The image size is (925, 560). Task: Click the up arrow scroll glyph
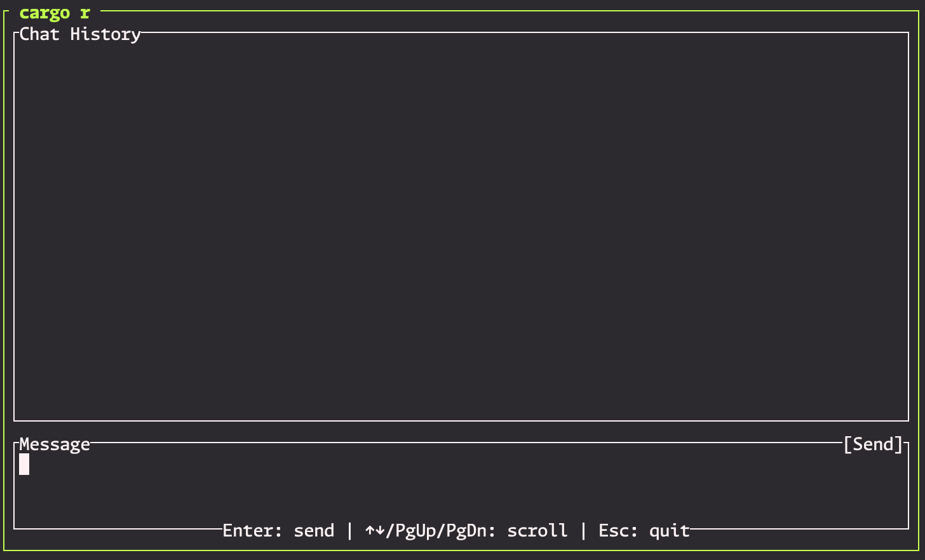[x=370, y=531]
